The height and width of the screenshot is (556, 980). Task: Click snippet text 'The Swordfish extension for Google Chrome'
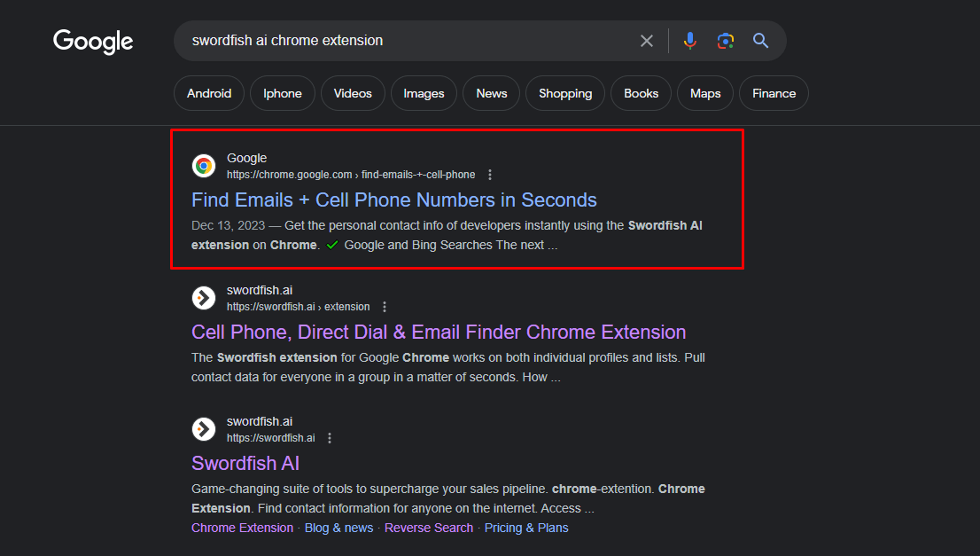click(320, 357)
